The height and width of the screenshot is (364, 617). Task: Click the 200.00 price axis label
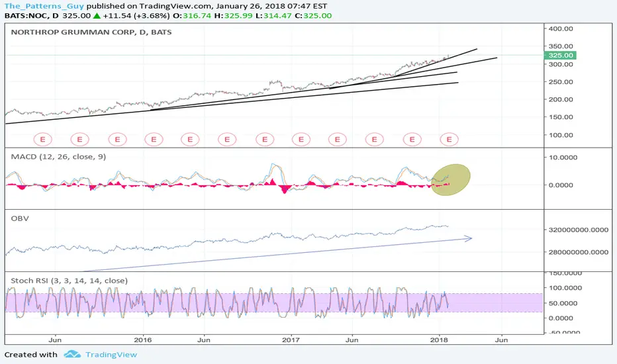coord(561,99)
